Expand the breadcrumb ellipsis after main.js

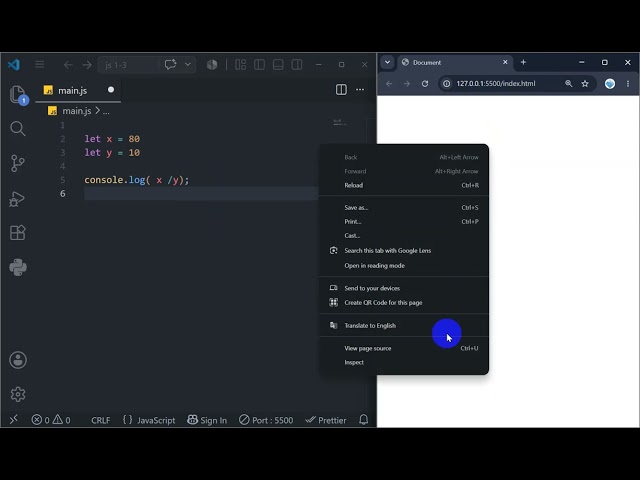tap(106, 111)
